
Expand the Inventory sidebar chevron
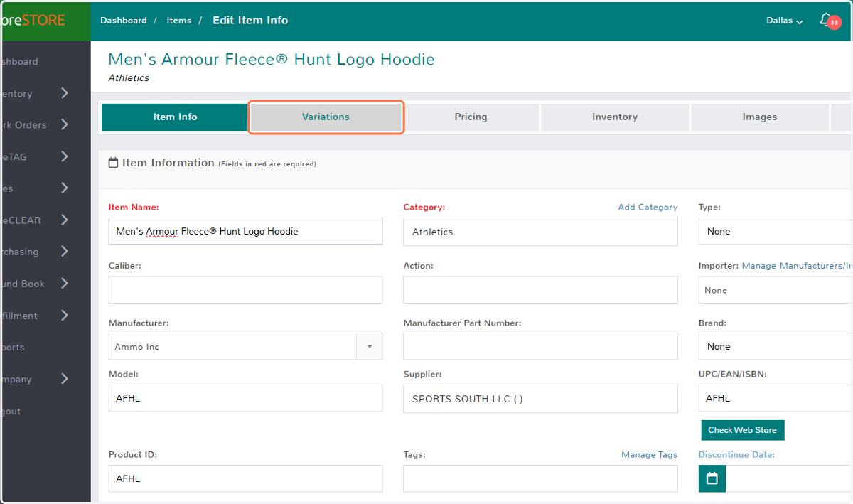click(65, 93)
